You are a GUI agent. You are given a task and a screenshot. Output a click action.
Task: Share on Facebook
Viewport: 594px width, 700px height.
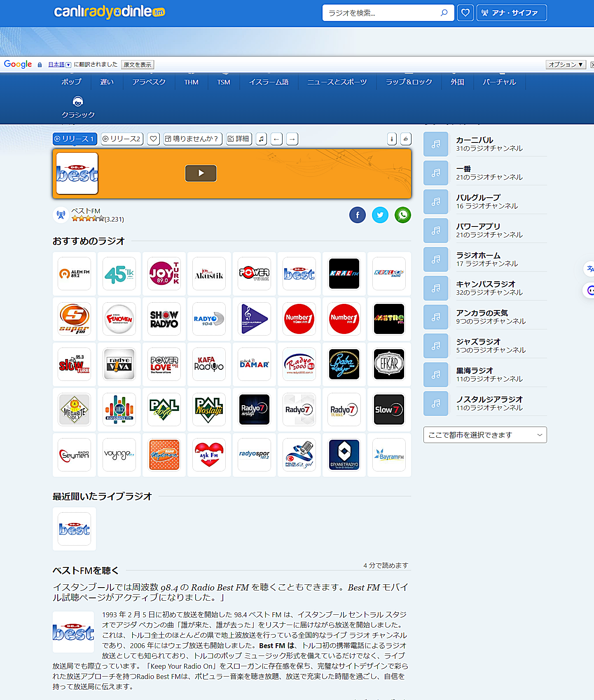click(x=358, y=215)
